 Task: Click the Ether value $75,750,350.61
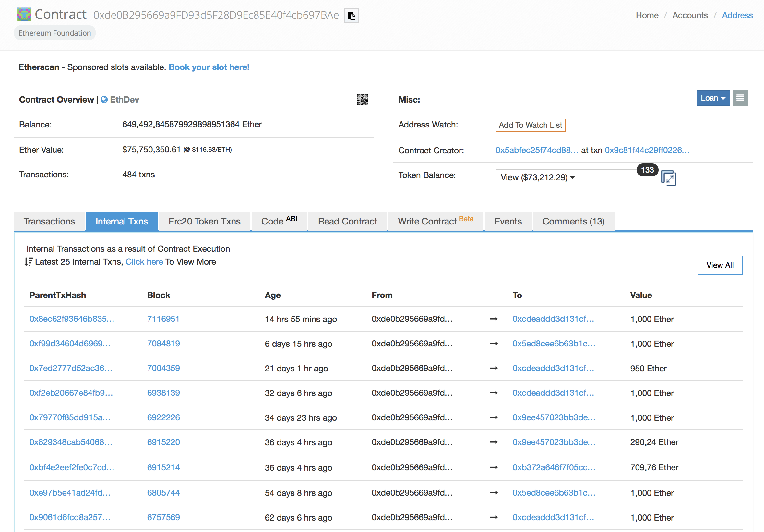[151, 150]
